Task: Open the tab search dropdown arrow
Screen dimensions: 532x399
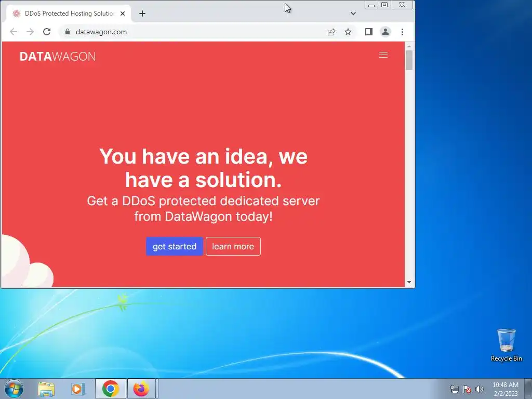Action: pyautogui.click(x=353, y=14)
